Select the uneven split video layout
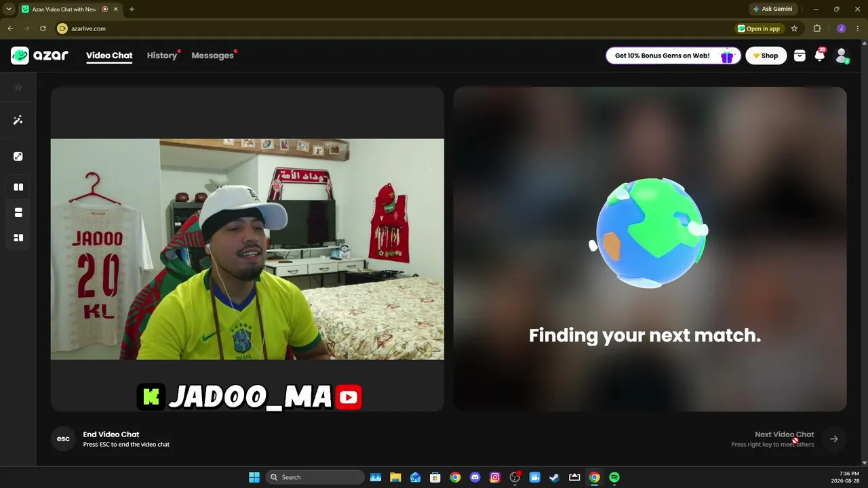This screenshot has height=488, width=868. [18, 238]
